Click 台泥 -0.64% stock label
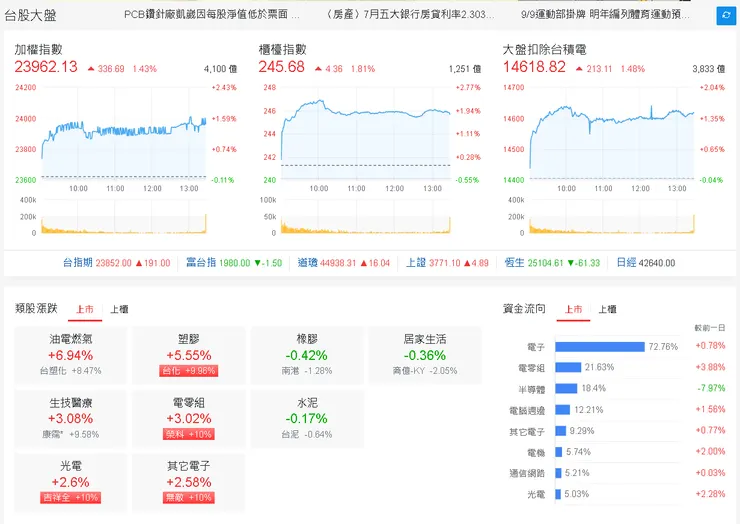 coord(307,434)
